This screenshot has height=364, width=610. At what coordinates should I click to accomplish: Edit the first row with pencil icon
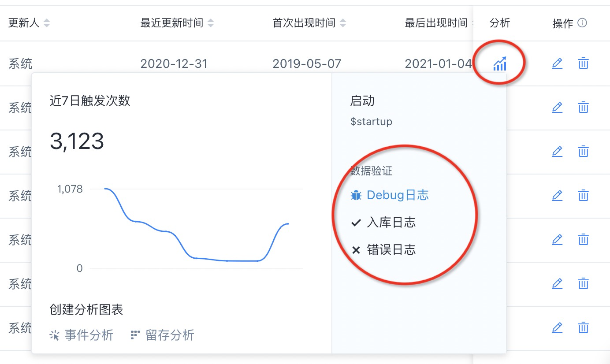pyautogui.click(x=557, y=63)
